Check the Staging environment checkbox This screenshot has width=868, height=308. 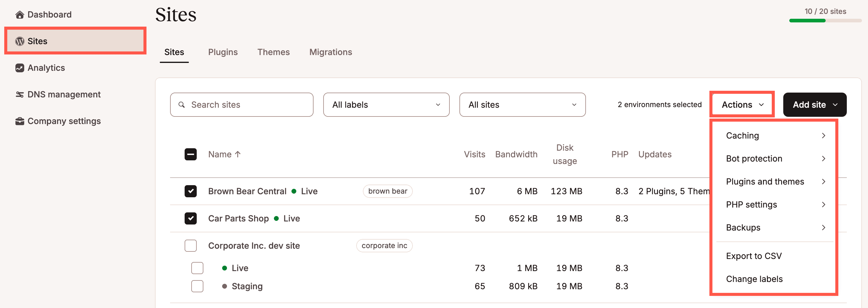197,286
